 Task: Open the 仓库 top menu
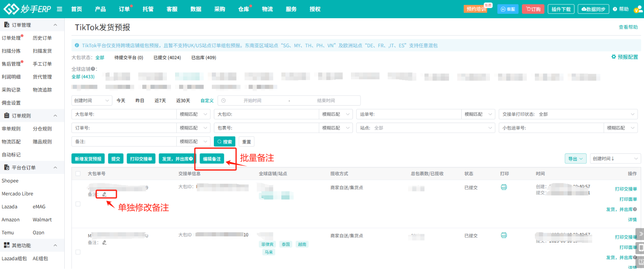click(x=243, y=9)
